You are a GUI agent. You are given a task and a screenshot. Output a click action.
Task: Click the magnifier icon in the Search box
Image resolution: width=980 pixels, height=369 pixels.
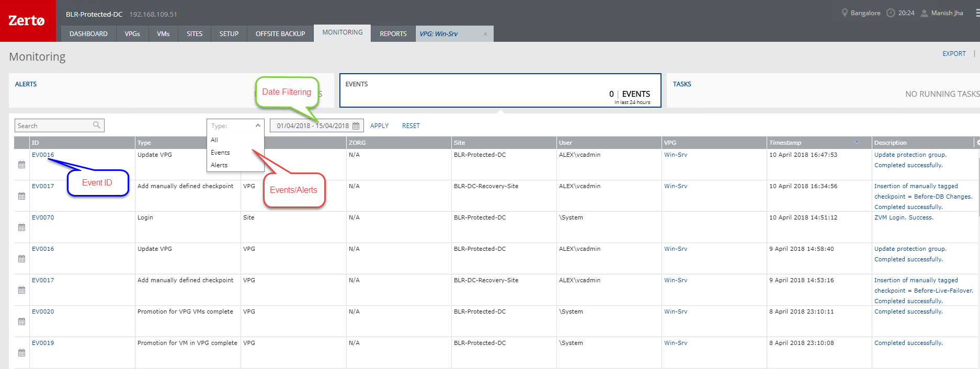97,125
